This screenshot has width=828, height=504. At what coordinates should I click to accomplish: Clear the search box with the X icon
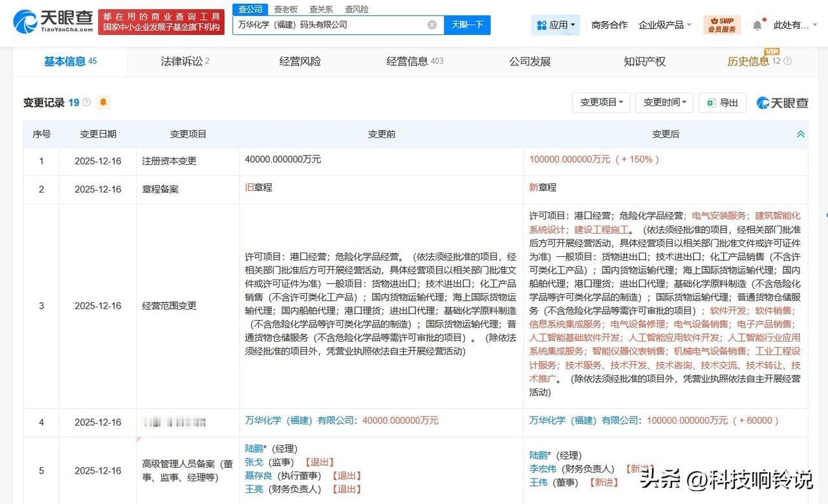[432, 25]
